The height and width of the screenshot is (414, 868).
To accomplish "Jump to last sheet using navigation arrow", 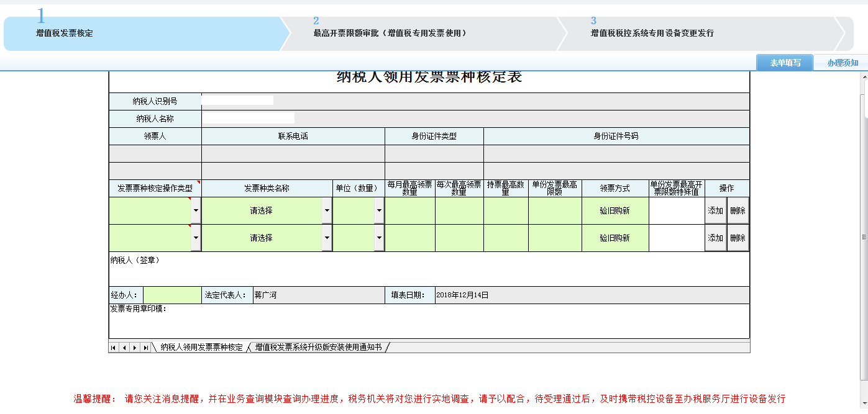I will point(145,348).
